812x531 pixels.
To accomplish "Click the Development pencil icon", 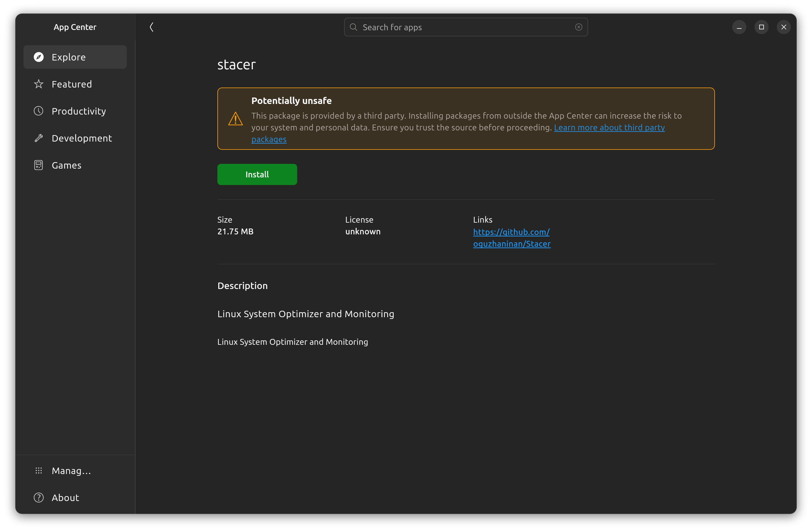I will pyautogui.click(x=38, y=138).
